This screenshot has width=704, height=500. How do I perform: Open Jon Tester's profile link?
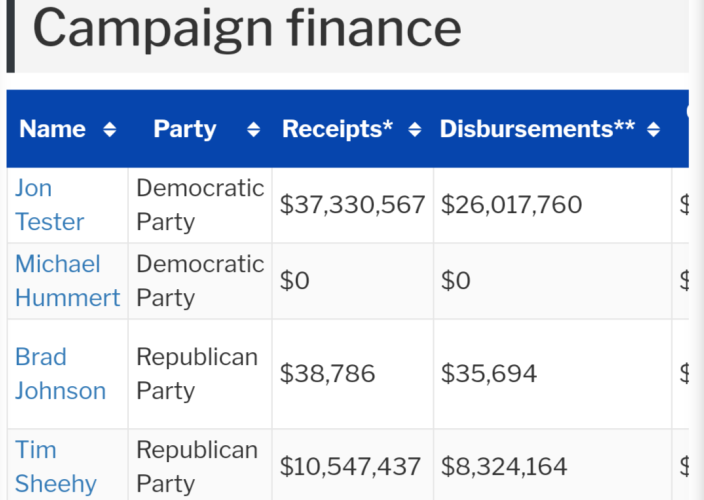49,205
